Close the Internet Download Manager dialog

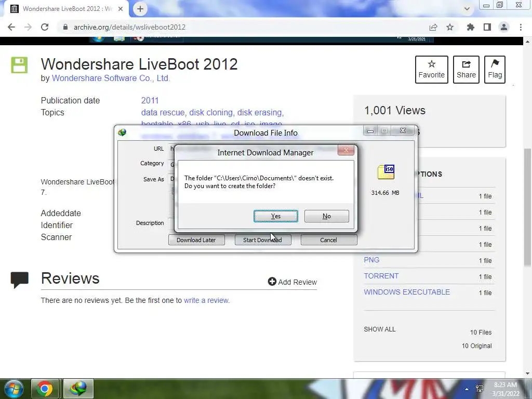click(345, 150)
